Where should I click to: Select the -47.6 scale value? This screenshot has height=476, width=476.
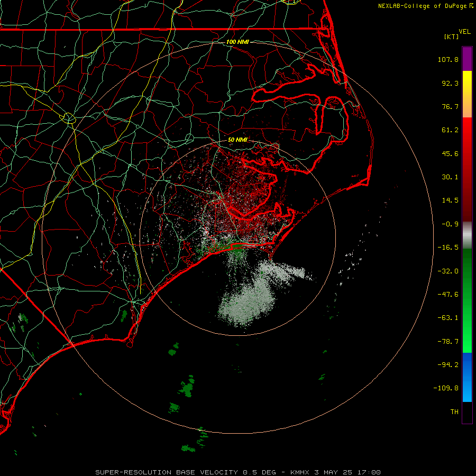pos(448,295)
